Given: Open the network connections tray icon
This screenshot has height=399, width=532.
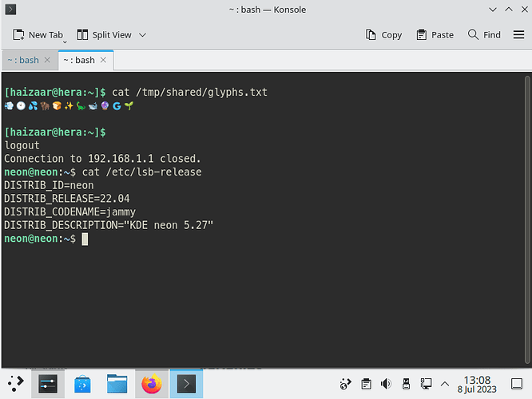Looking at the screenshot, I should (426, 384).
